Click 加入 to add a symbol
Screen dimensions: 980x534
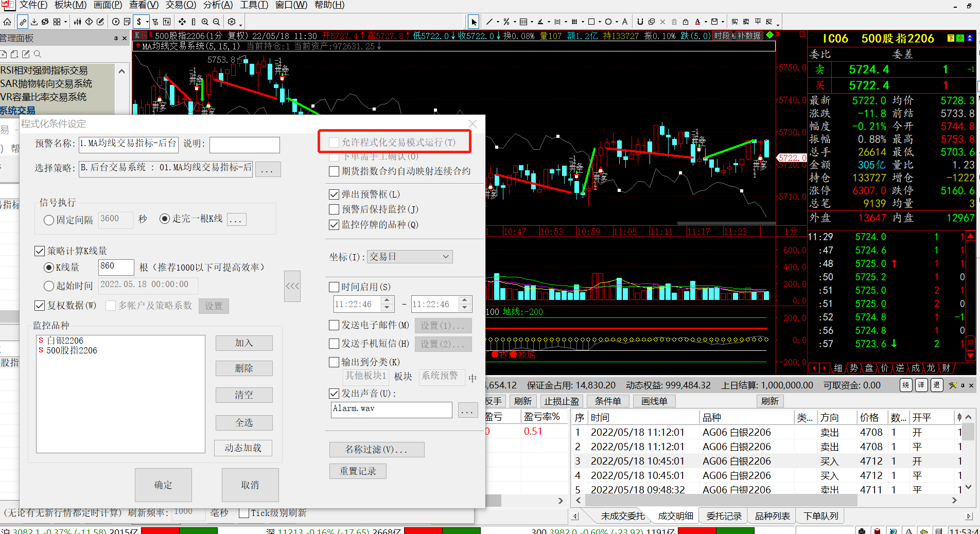click(244, 343)
